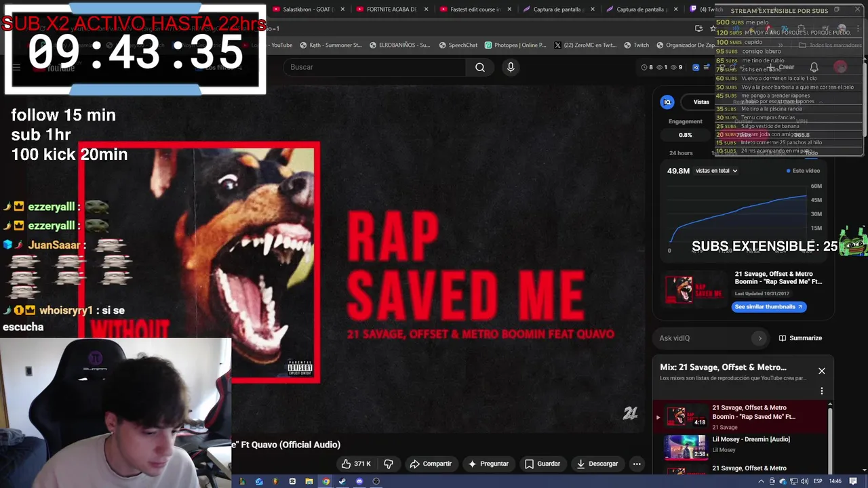Image resolution: width=868 pixels, height=488 pixels.
Task: Like the video with 371 K likes
Action: [x=357, y=464]
